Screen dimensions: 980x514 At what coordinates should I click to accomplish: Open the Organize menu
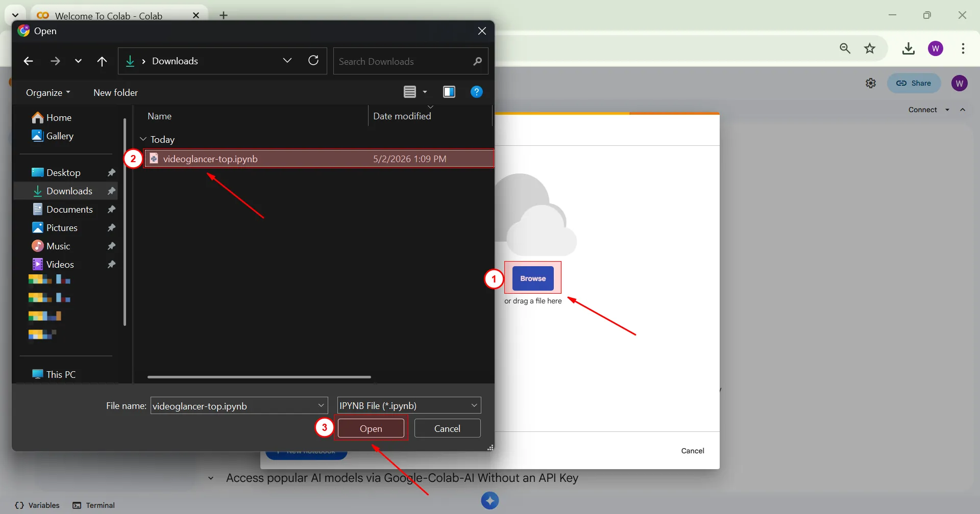(48, 92)
